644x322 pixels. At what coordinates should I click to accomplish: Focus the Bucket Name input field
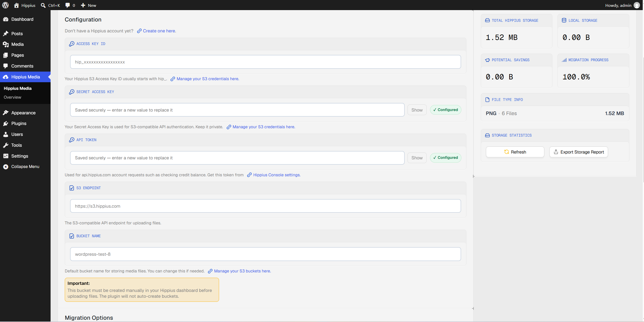click(x=265, y=254)
